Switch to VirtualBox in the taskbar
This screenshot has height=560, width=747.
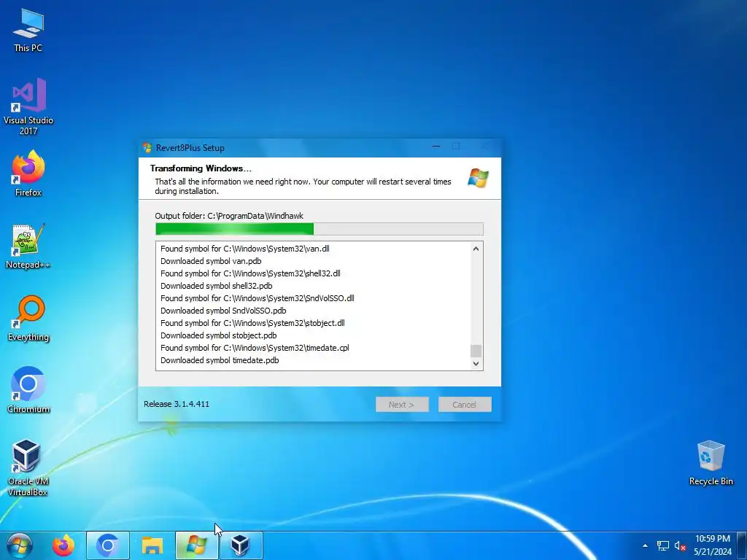[x=241, y=545]
